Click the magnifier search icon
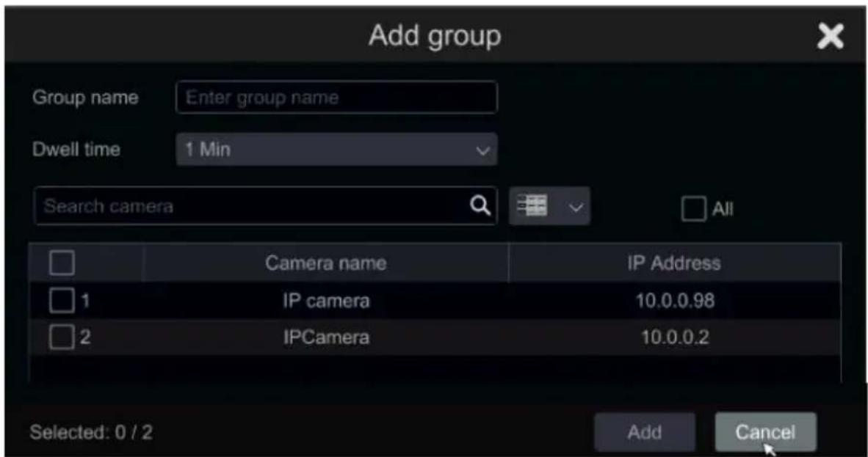Screen dimensions: 868x457 [480, 206]
